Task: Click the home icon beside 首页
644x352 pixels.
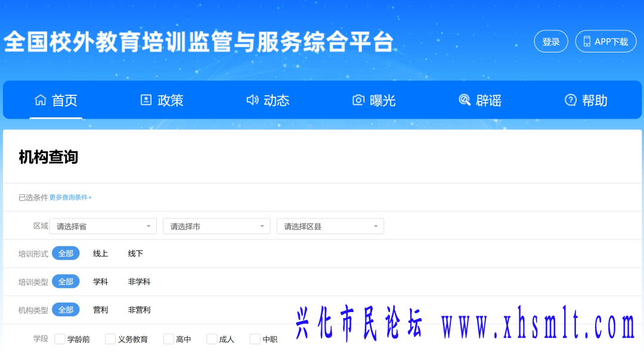Action: coord(41,99)
